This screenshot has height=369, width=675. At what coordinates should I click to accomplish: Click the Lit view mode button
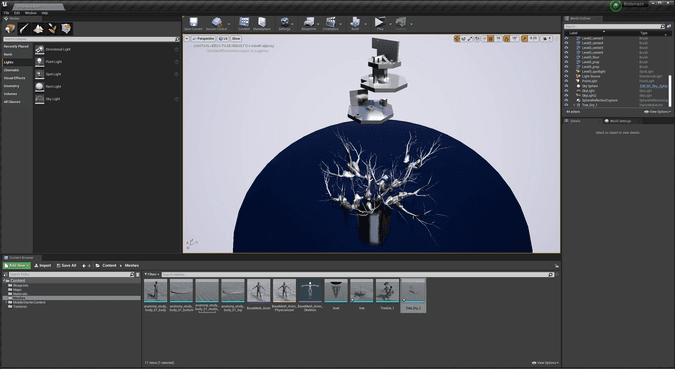click(x=223, y=39)
